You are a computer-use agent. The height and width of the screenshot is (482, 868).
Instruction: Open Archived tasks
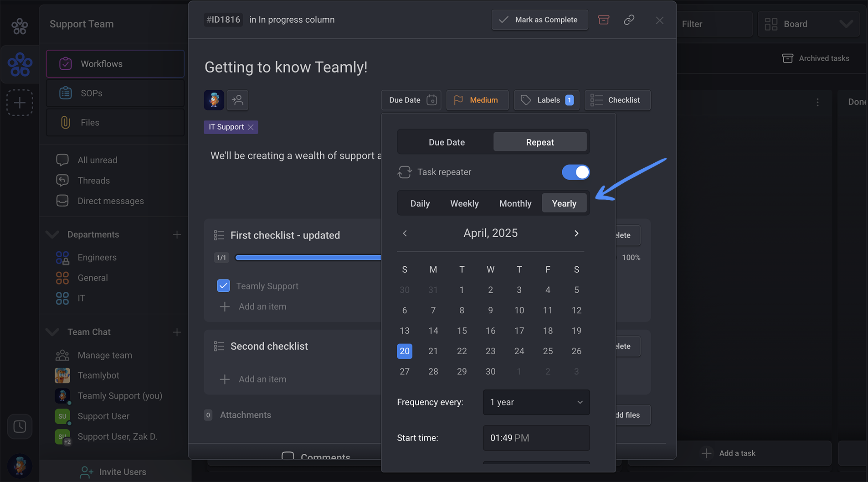tap(816, 58)
